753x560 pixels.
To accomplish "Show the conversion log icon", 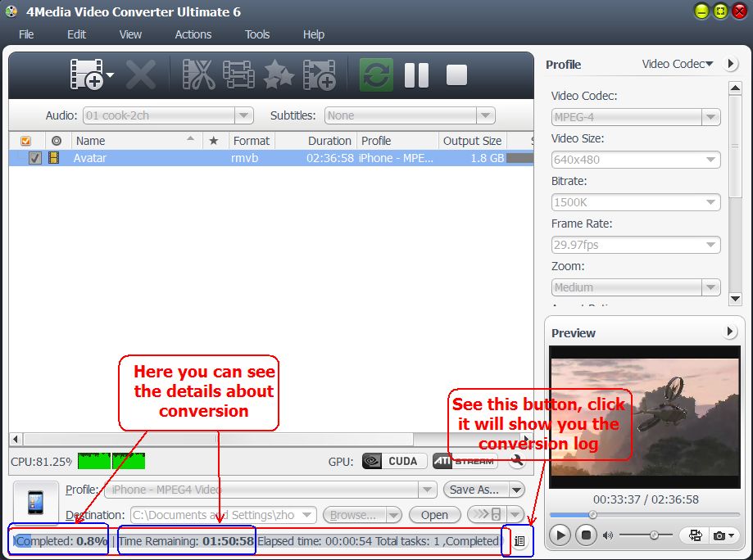I will pyautogui.click(x=519, y=541).
